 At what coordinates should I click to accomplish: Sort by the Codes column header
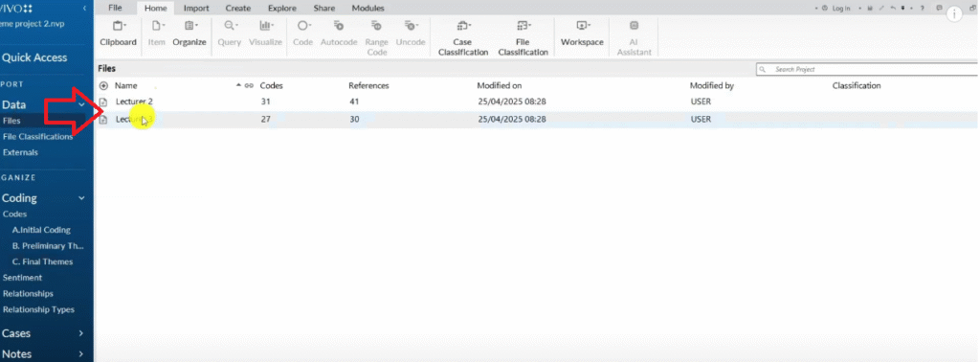coord(272,85)
